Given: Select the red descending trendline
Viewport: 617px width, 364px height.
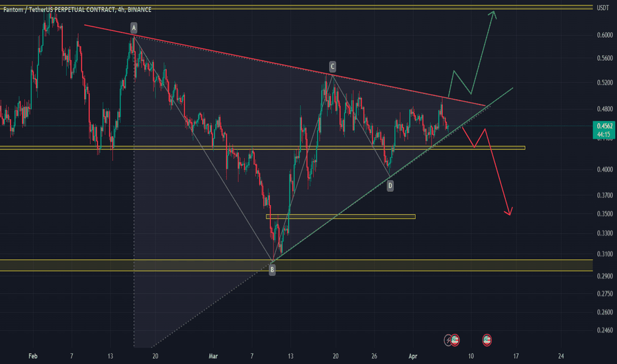Looking at the screenshot, I should click(285, 66).
